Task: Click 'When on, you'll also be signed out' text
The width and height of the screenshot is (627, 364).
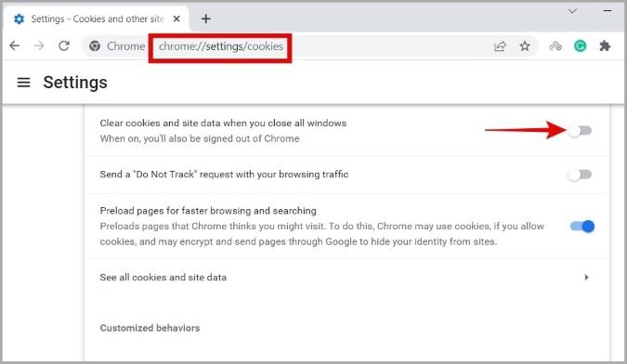Action: click(200, 138)
